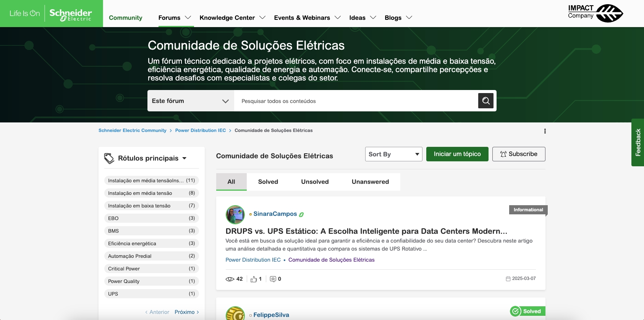Open the Feedback side tab
Viewport: 644px width, 320px height.
[638, 142]
